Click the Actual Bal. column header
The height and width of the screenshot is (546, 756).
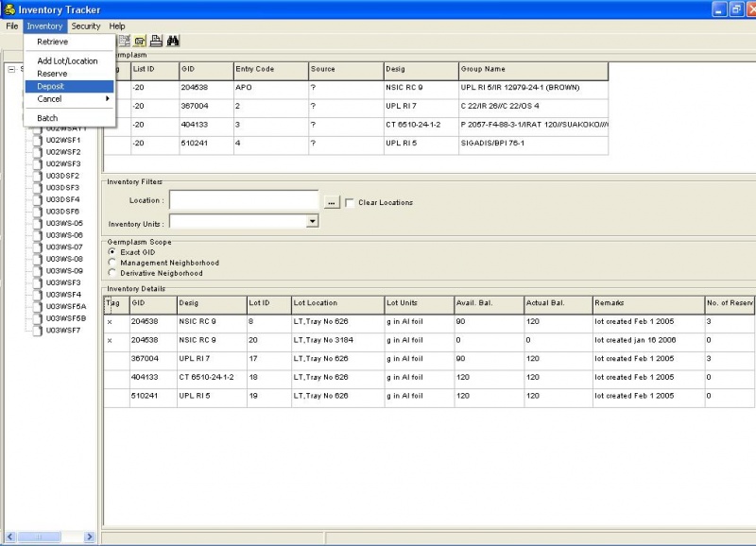[558, 304]
